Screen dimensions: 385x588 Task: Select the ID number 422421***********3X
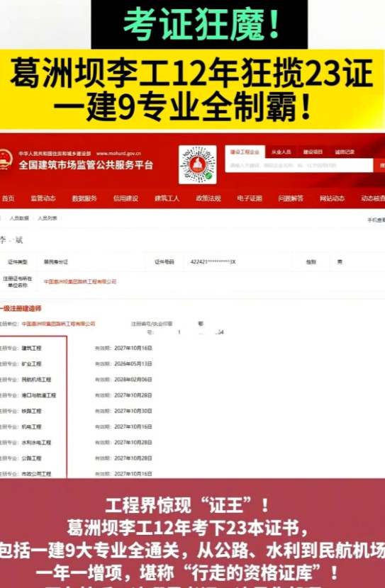(213, 261)
